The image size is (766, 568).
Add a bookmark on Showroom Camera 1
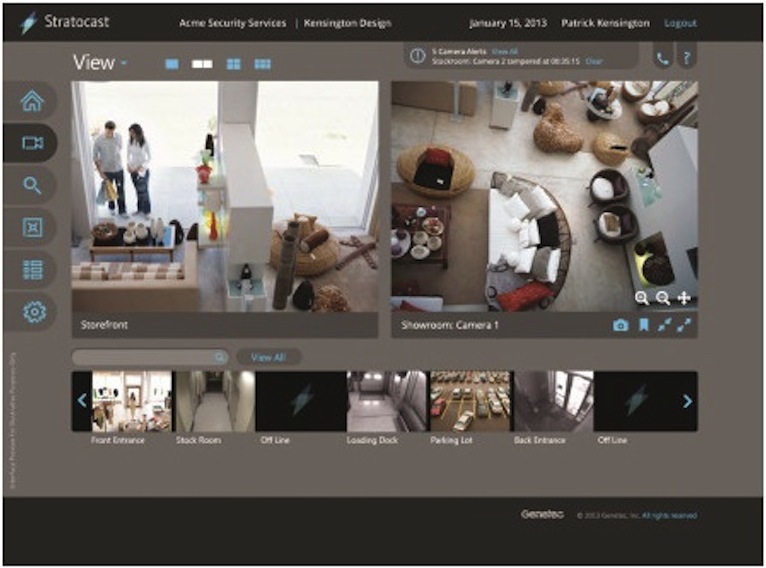(645, 325)
